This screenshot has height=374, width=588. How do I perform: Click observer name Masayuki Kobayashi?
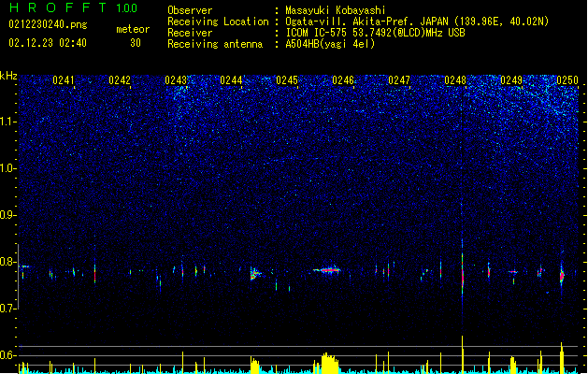point(336,10)
